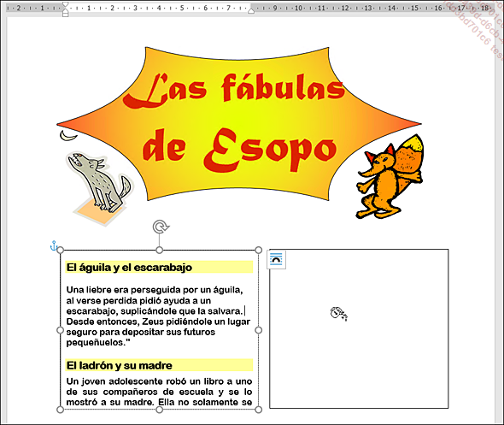Click the heading 'El ladrón y su madre'

point(119,365)
